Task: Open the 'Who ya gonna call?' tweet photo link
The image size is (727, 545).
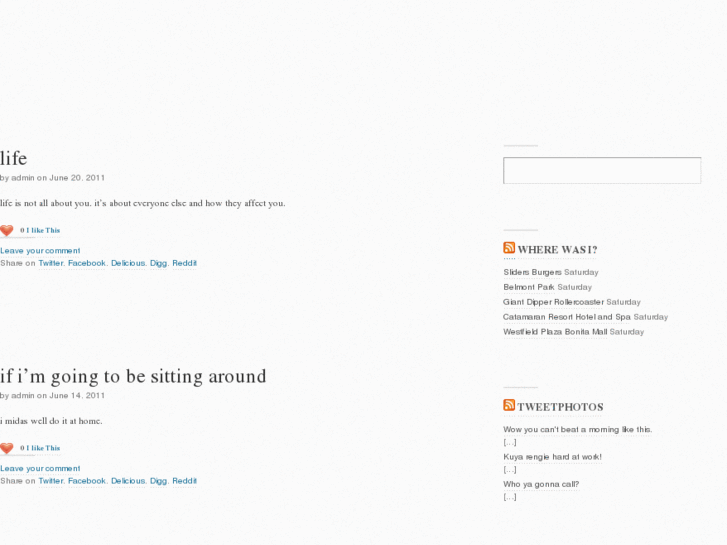Action: (x=541, y=484)
